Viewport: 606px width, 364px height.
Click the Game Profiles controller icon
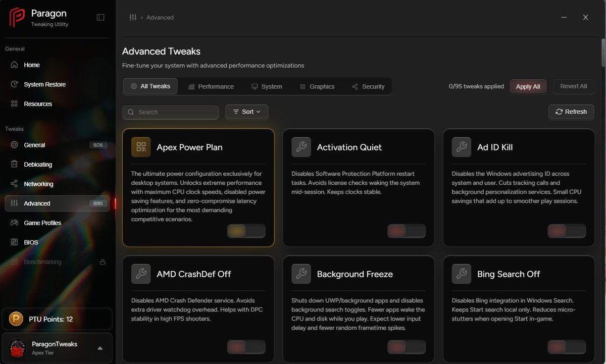click(x=14, y=223)
